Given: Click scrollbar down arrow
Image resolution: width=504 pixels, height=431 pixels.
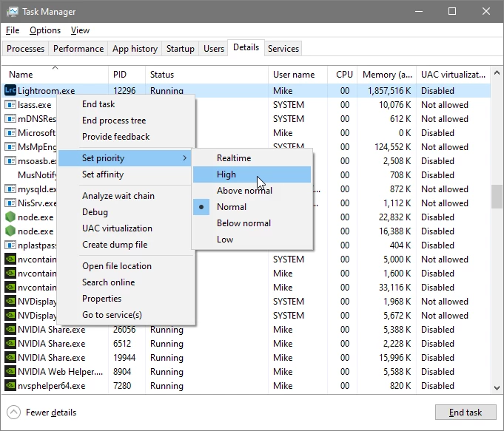Looking at the screenshot, I should (x=497, y=388).
